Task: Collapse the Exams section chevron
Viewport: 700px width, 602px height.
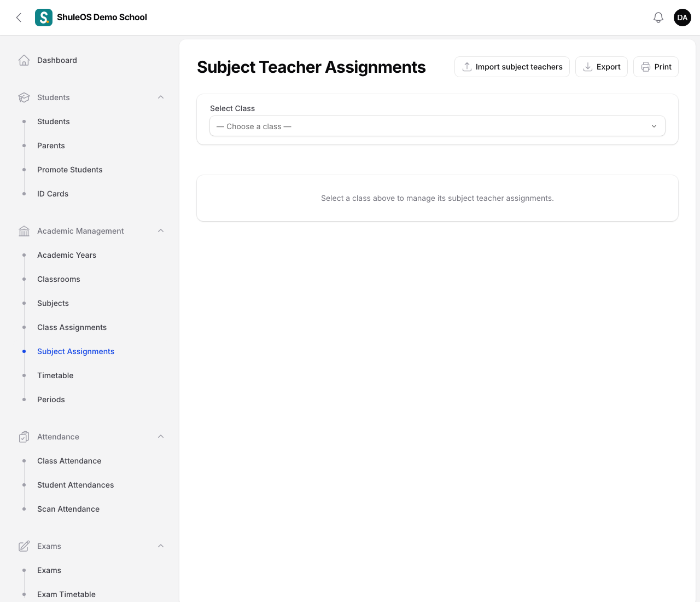Action: point(161,546)
